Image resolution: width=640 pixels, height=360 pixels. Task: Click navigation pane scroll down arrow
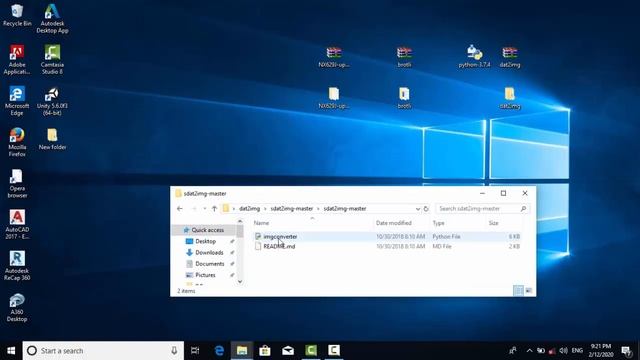click(240, 282)
